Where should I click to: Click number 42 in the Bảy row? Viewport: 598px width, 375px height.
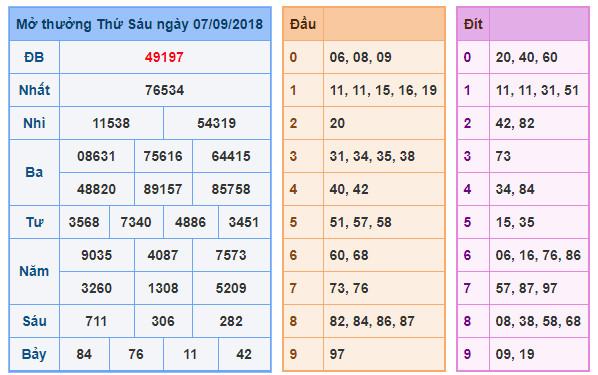pos(244,354)
